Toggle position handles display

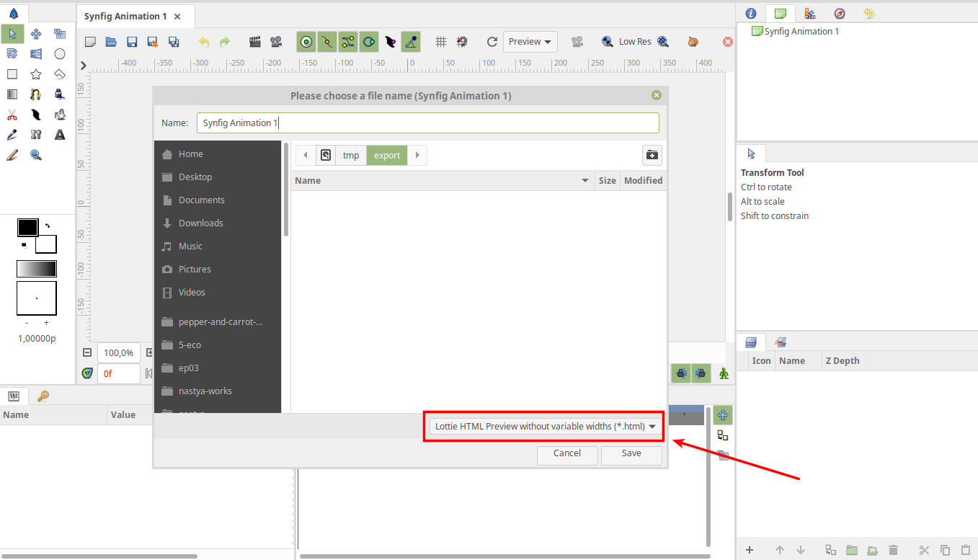(x=307, y=42)
